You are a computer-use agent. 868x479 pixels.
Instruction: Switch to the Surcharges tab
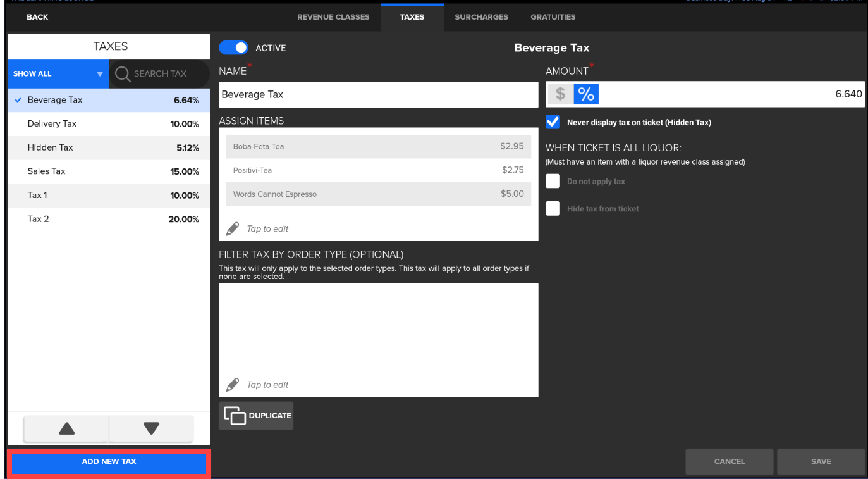(481, 17)
